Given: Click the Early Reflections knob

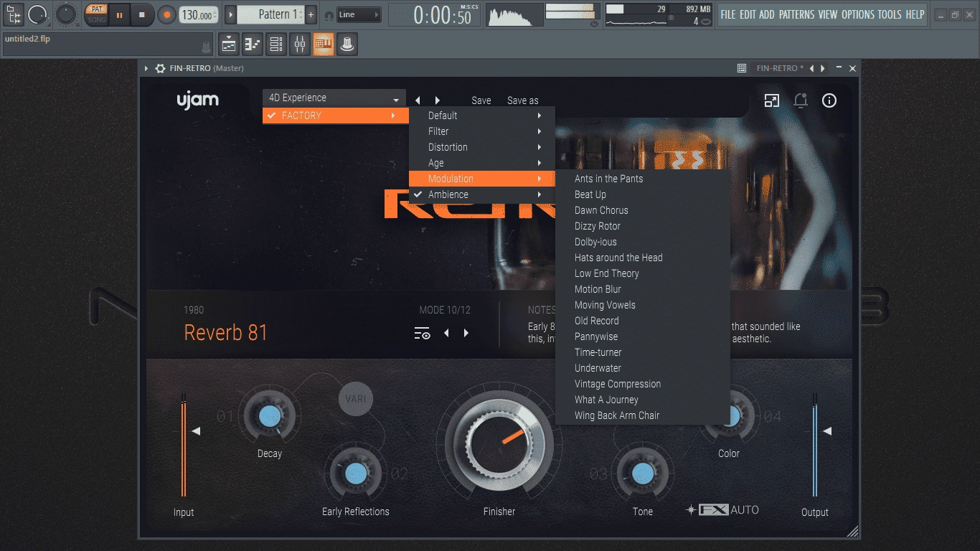Looking at the screenshot, I should pos(356,474).
